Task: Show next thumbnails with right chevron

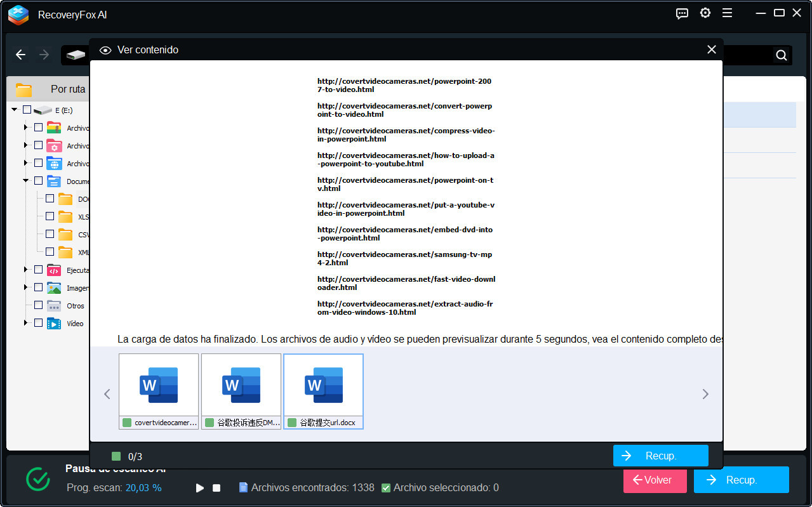Action: (705, 394)
